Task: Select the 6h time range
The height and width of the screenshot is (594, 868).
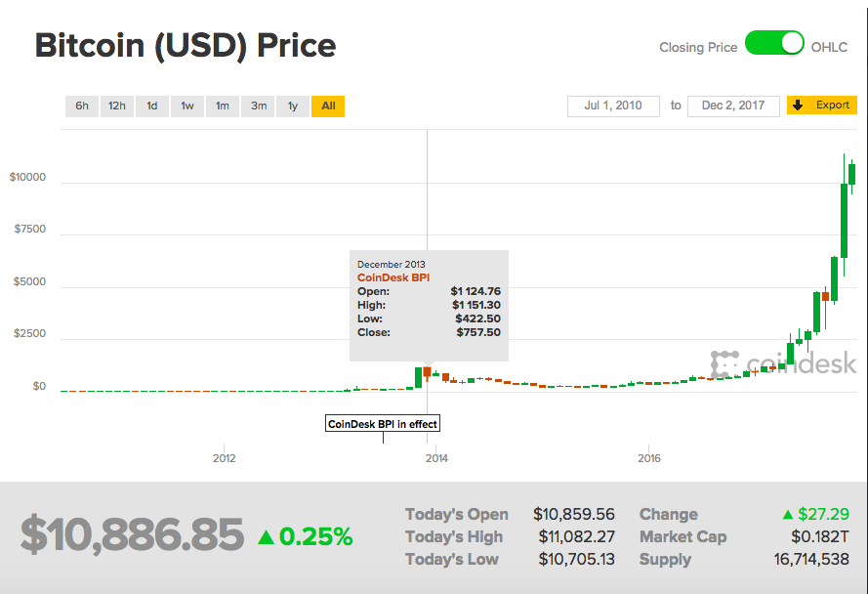Action: tap(82, 106)
